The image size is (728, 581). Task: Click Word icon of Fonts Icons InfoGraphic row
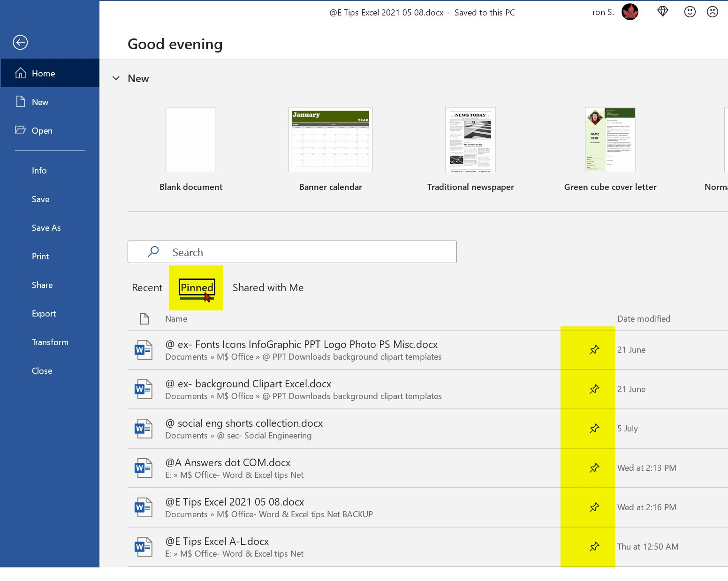click(x=144, y=350)
